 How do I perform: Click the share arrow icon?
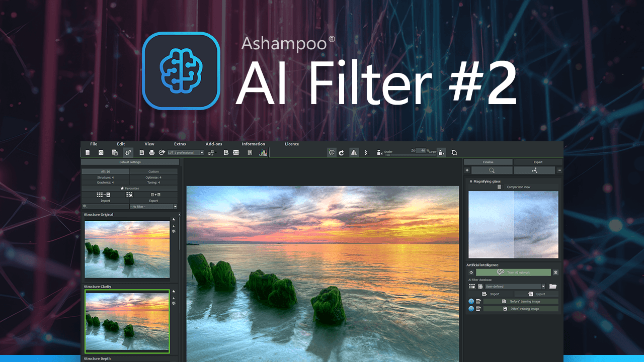[162, 152]
